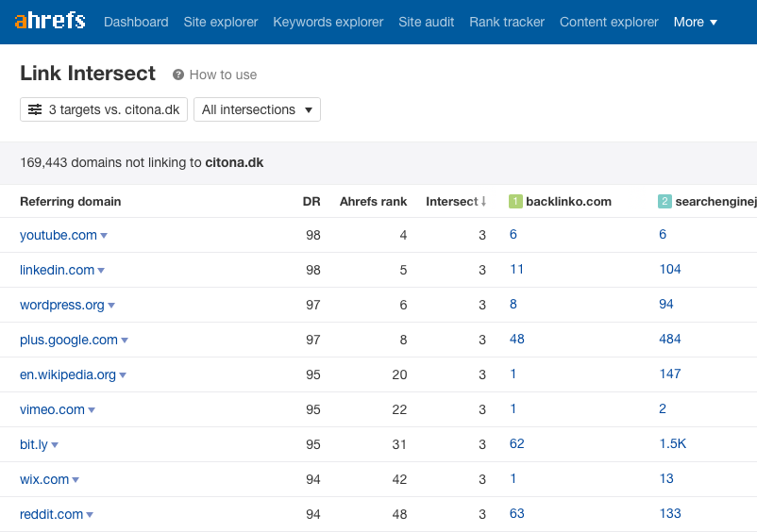This screenshot has height=532, width=757.
Task: Sort by the Intersect column header
Action: (456, 202)
